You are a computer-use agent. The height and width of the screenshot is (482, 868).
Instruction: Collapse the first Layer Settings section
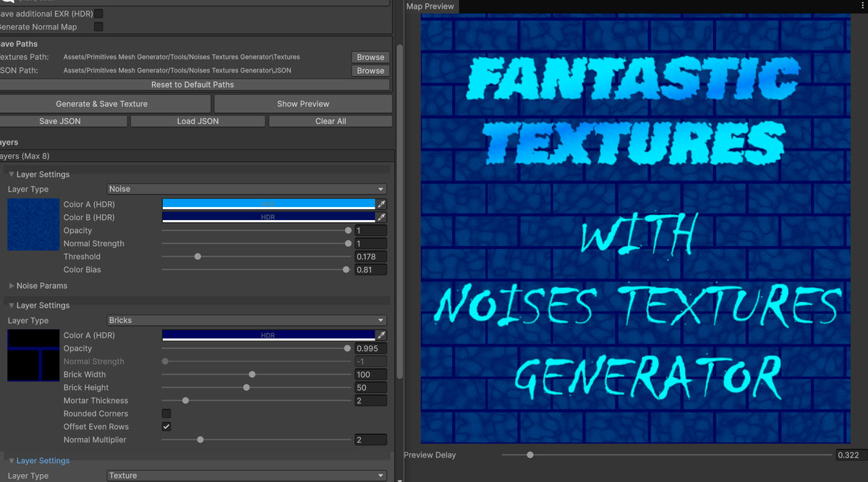[10, 174]
